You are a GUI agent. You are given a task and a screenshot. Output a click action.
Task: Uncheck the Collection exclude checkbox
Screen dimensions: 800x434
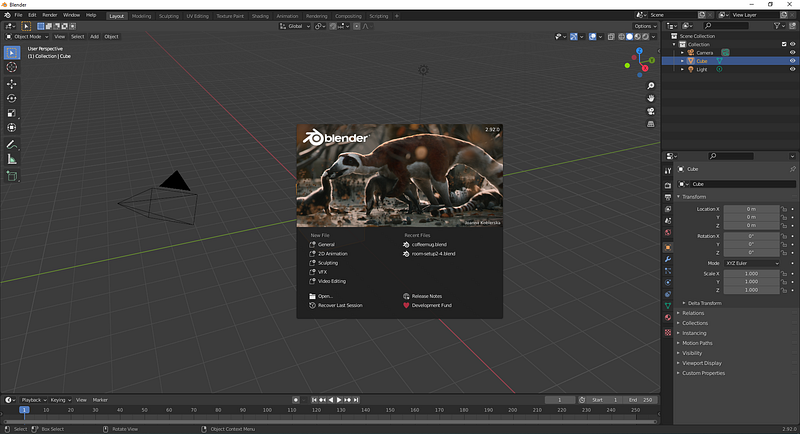tap(784, 44)
